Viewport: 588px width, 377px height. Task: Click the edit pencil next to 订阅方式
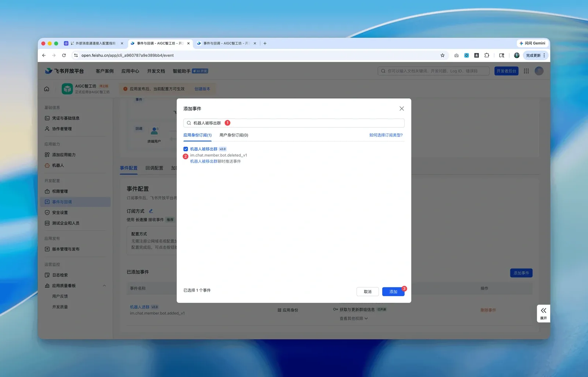(151, 211)
